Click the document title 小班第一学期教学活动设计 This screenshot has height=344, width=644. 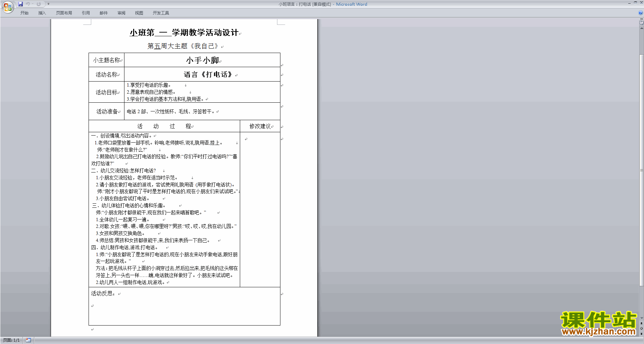click(184, 33)
